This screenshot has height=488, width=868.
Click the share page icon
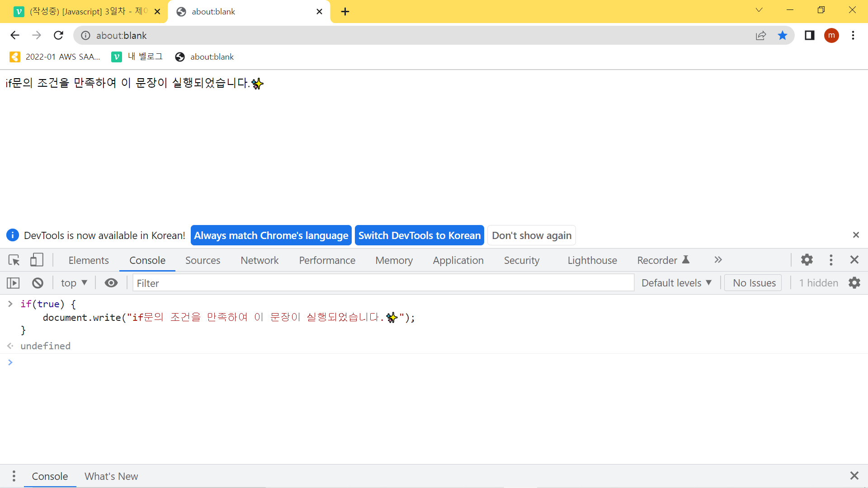(761, 36)
